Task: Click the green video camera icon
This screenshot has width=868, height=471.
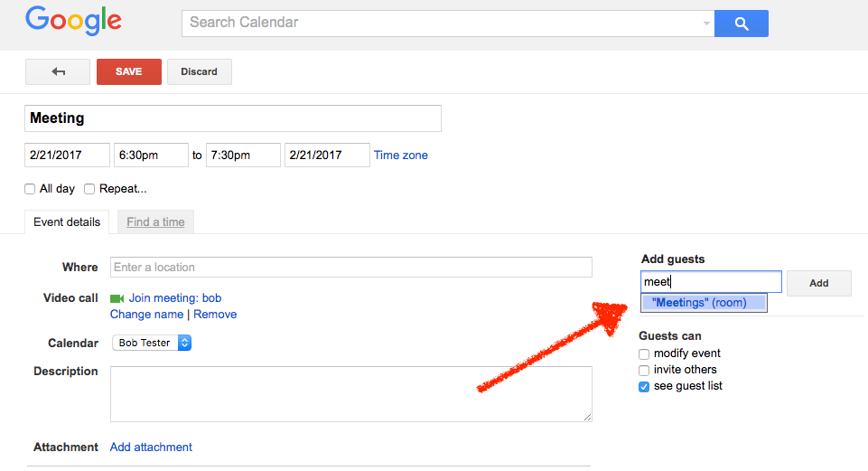Action: pos(117,298)
